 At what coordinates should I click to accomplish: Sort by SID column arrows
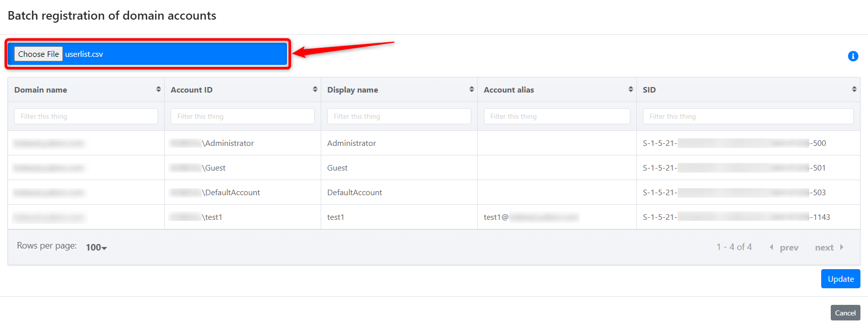tap(854, 90)
